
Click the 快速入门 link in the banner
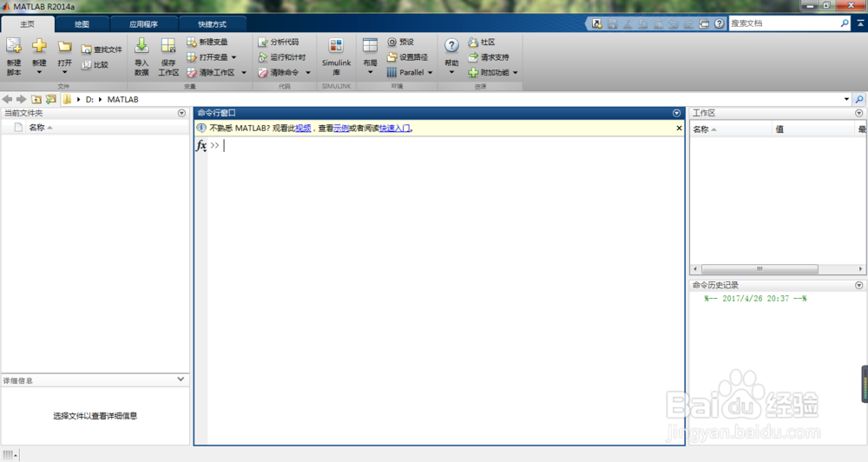[x=395, y=128]
